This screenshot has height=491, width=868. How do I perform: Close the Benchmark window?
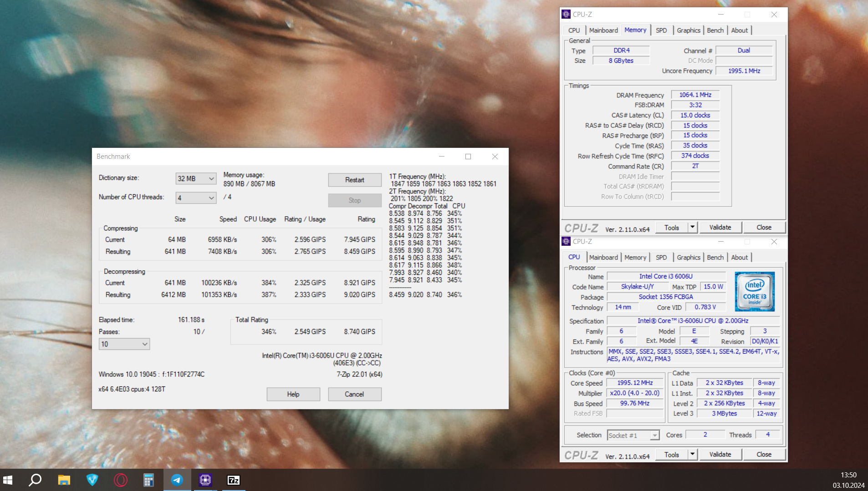coord(495,157)
